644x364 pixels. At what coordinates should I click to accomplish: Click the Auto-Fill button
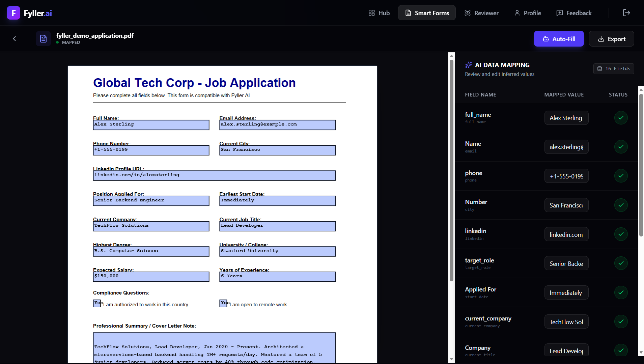pos(558,38)
